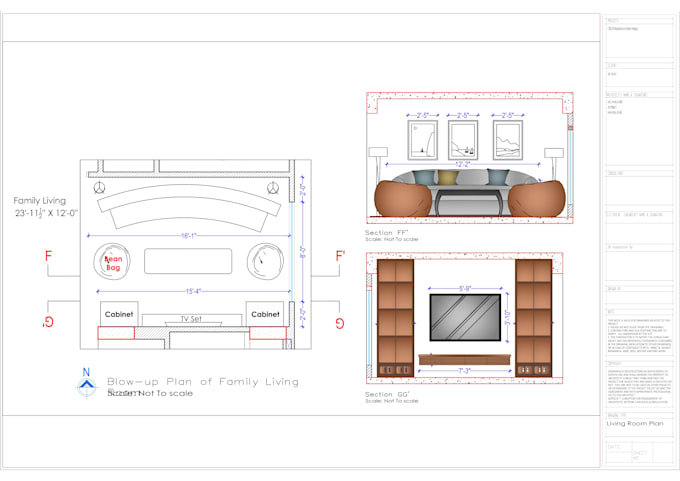Select the right brown bean bag in Section FF'
The width and height of the screenshot is (680, 481).
click(537, 199)
